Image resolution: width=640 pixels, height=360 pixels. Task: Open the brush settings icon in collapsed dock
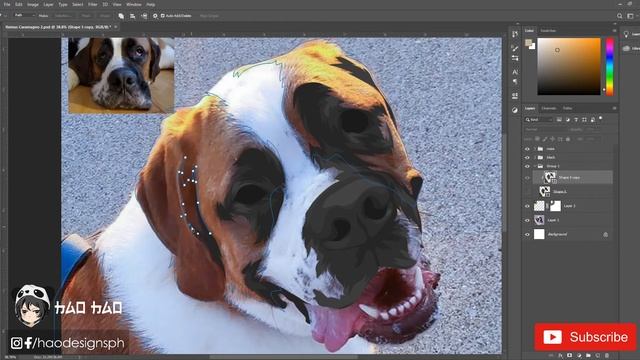coord(515,49)
